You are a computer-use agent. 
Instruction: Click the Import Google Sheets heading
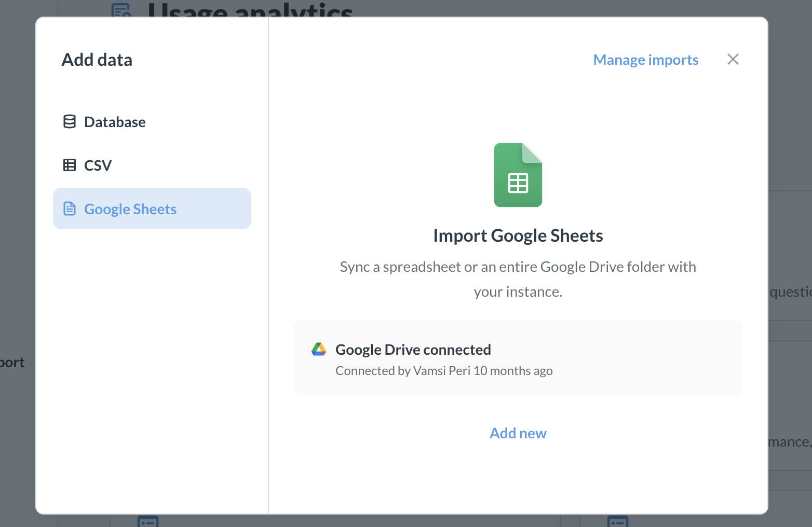pos(518,235)
